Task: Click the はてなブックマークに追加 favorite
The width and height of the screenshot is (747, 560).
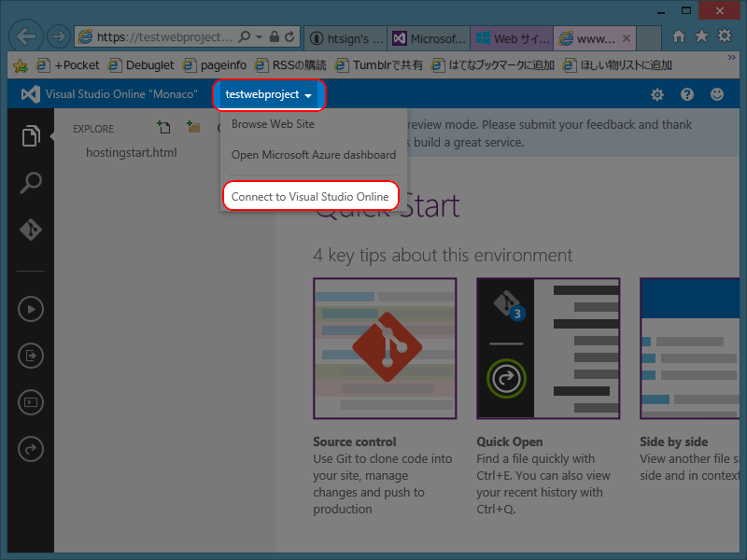Action: 493,65
